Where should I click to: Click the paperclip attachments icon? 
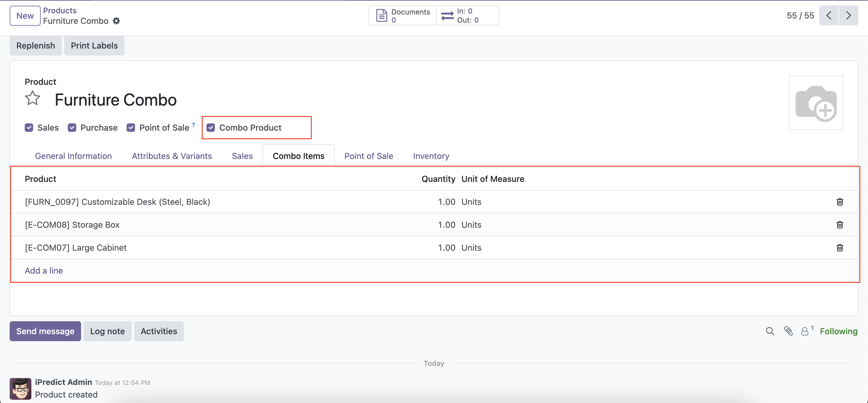pyautogui.click(x=788, y=331)
